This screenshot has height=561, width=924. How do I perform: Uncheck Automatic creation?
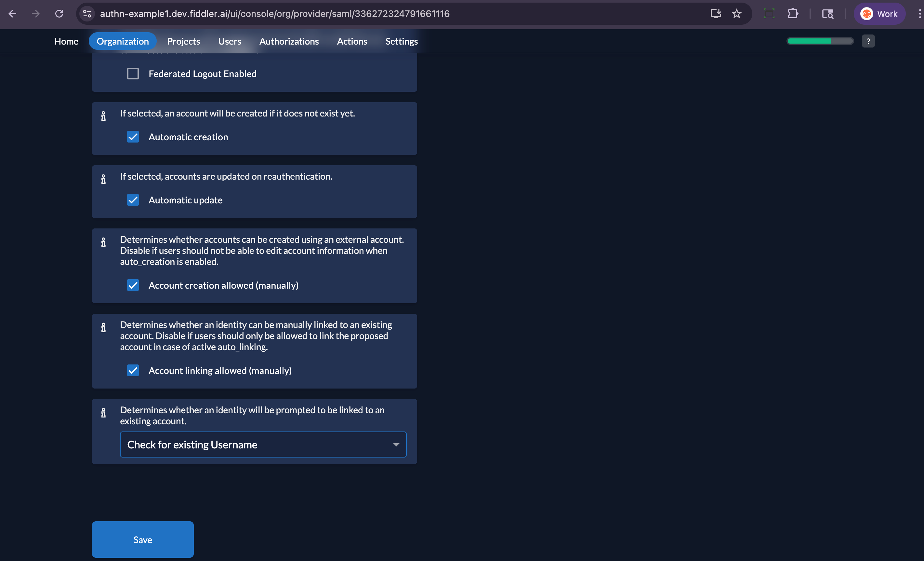(x=133, y=137)
